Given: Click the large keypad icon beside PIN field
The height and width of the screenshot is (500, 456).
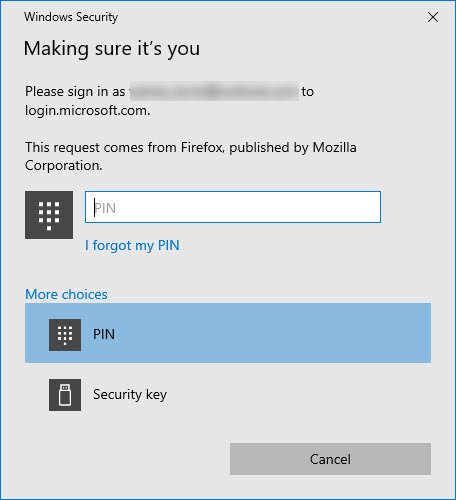Looking at the screenshot, I should 49,215.
